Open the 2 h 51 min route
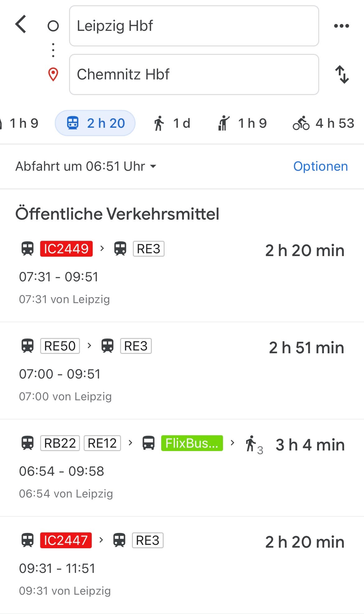The width and height of the screenshot is (364, 614). point(182,371)
